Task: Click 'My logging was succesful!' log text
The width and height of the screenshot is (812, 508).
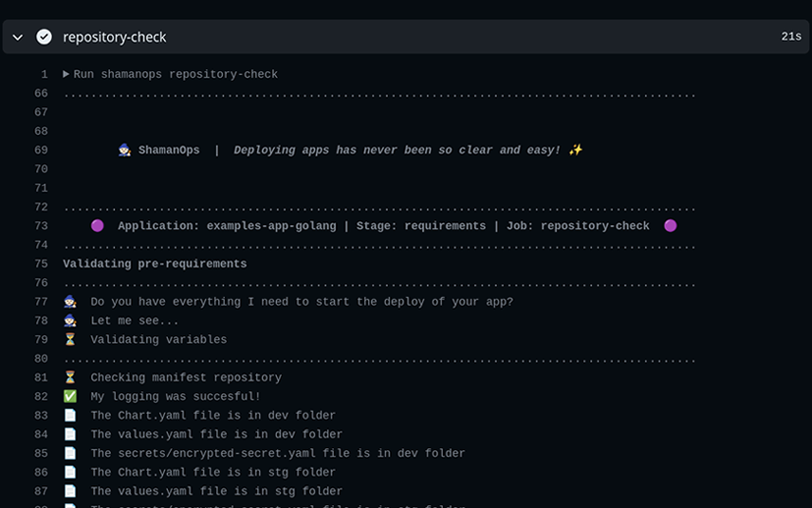Action: pyautogui.click(x=175, y=397)
